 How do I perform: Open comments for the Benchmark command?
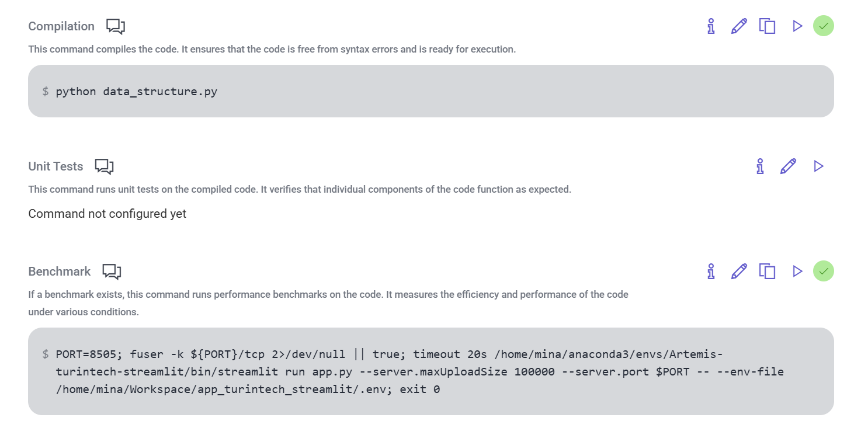tap(112, 272)
